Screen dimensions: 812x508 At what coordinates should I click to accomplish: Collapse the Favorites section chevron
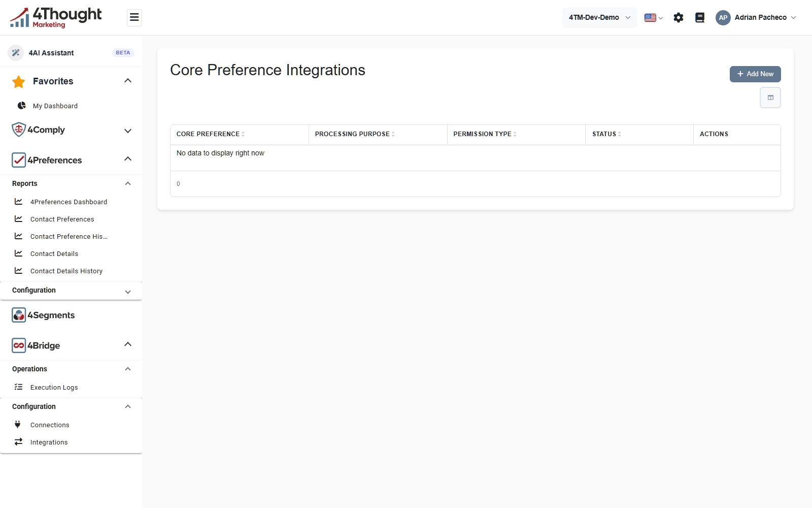coord(128,81)
